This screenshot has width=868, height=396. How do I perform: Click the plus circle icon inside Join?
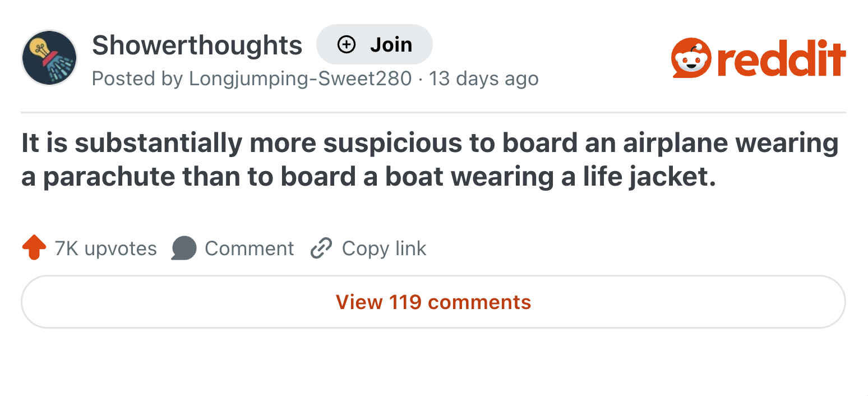coord(347,44)
